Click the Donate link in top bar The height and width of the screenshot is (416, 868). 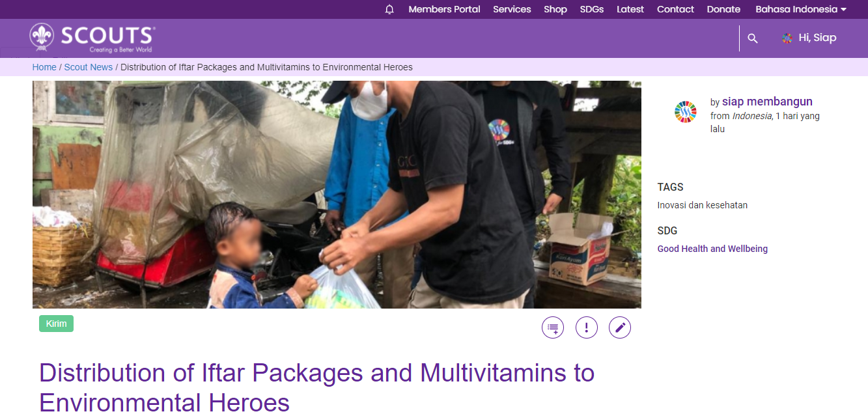(x=723, y=9)
